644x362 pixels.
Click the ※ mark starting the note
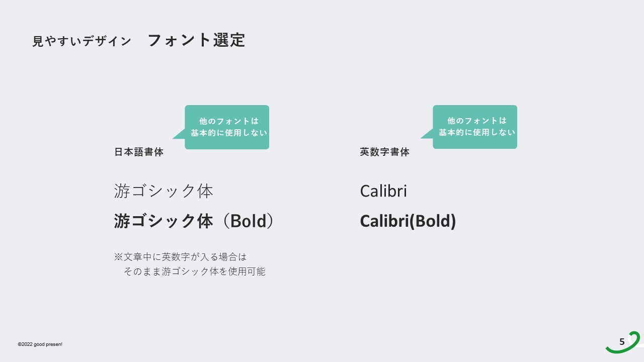coord(119,257)
